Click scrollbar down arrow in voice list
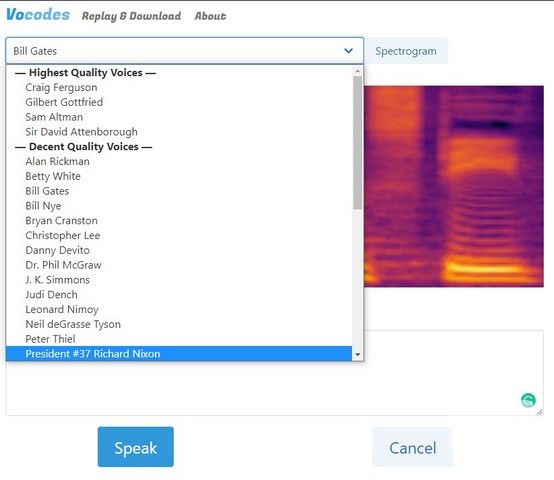Image resolution: width=554 pixels, height=480 pixels. pos(358,355)
